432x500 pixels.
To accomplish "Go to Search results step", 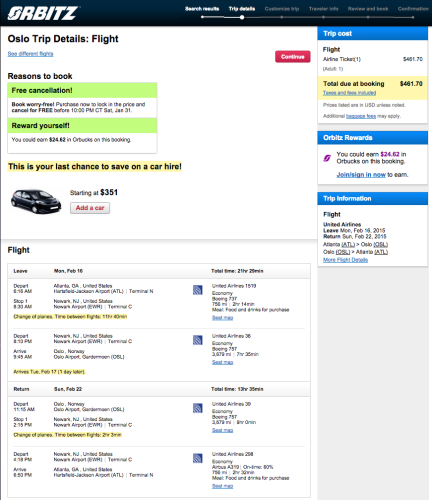I will 202,9.
